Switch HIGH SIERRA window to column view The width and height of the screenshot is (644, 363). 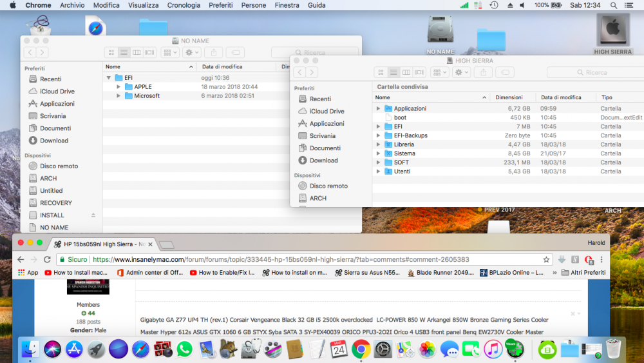(x=406, y=72)
